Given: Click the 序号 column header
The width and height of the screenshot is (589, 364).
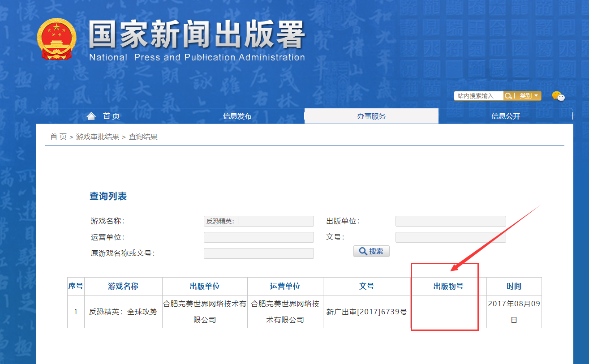Looking at the screenshot, I should tap(76, 286).
